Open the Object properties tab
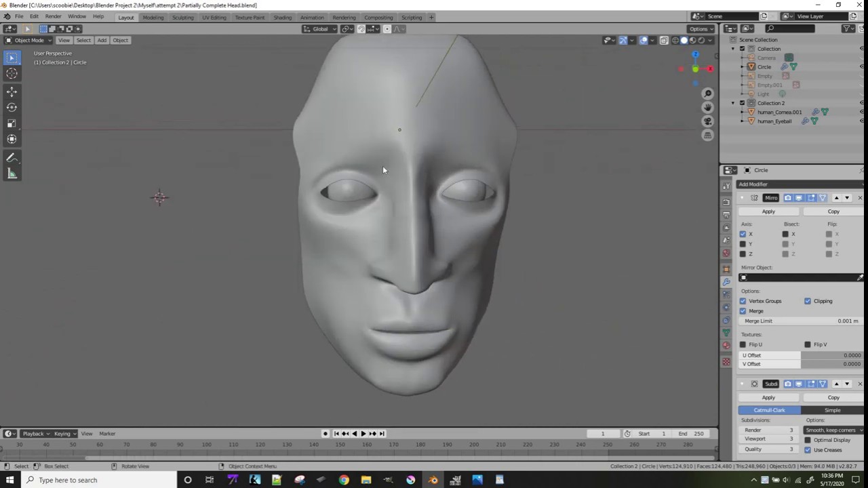868x488 pixels. pos(726,268)
